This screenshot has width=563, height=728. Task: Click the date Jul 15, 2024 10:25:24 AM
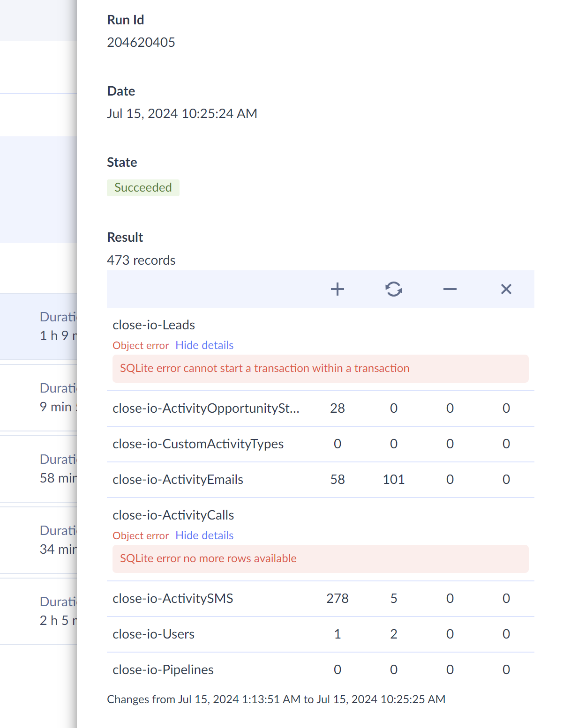(x=182, y=113)
